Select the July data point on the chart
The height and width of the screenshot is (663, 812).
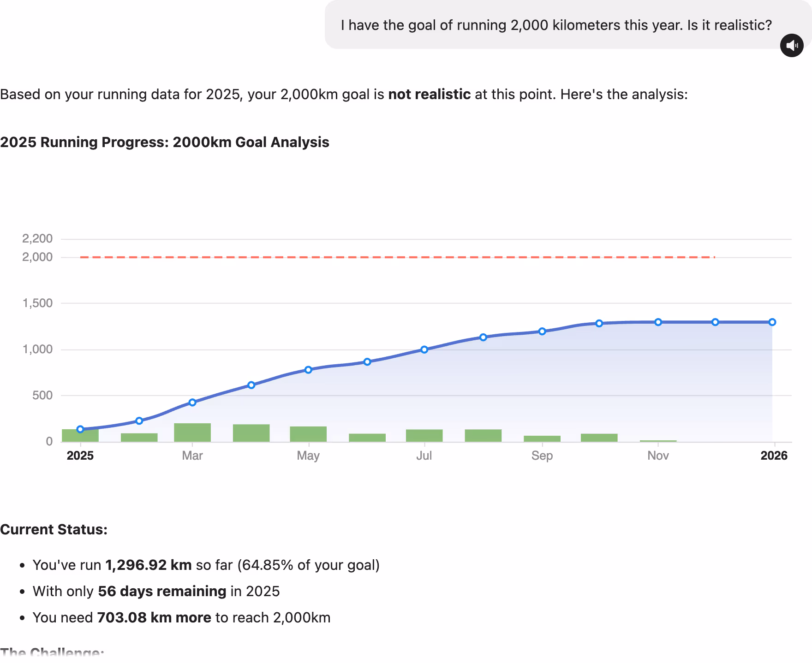point(424,349)
